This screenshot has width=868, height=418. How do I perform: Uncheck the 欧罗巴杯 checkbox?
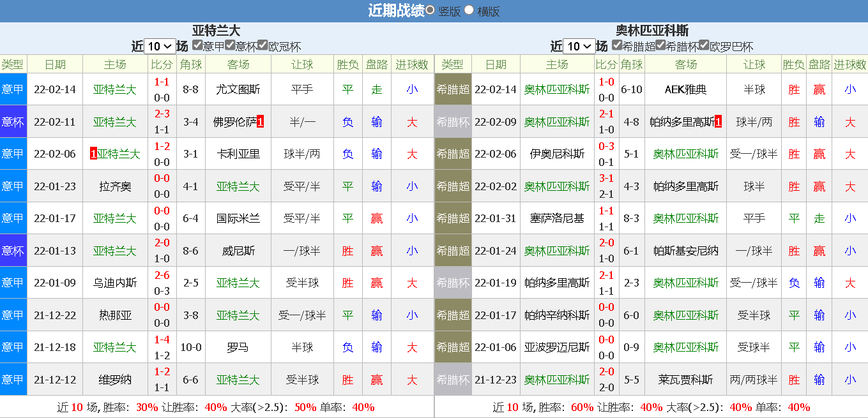pos(704,45)
